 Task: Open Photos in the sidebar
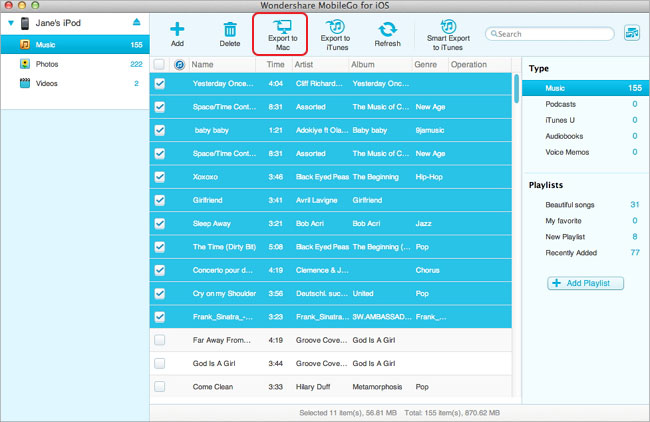pos(75,64)
